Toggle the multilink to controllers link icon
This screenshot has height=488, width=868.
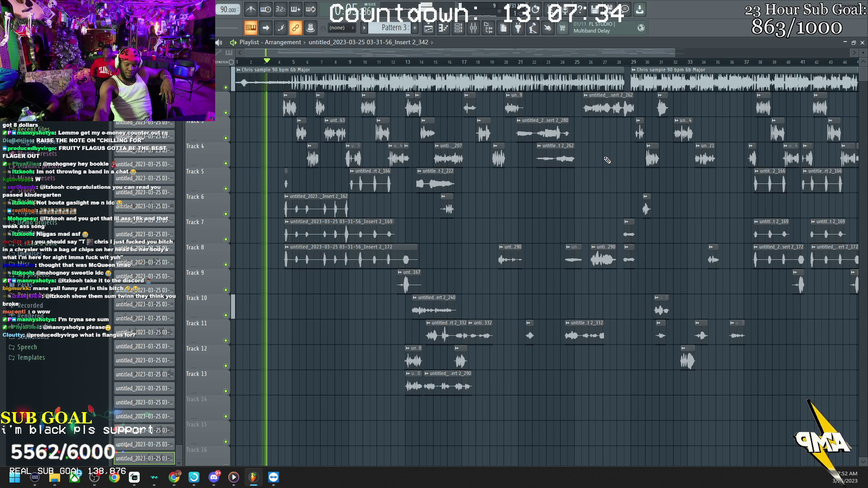pyautogui.click(x=296, y=28)
